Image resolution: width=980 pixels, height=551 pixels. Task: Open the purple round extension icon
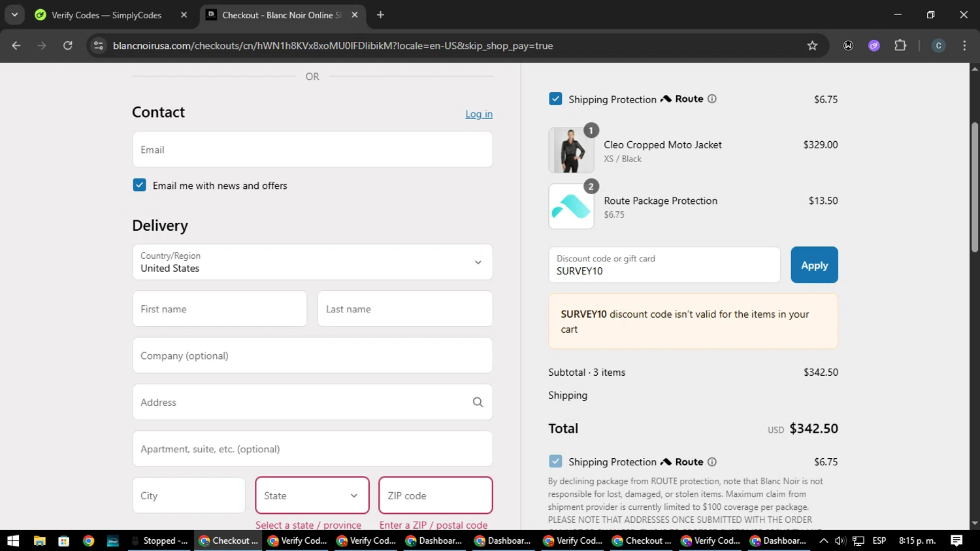[874, 46]
